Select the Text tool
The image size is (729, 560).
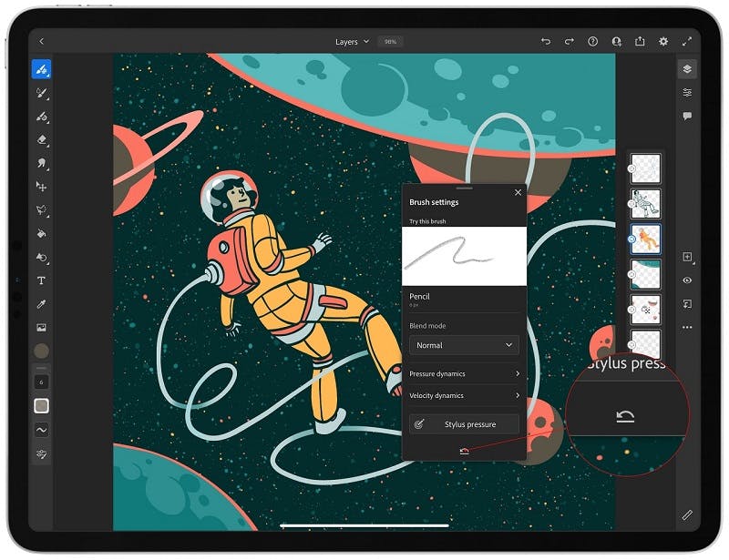pyautogui.click(x=43, y=282)
